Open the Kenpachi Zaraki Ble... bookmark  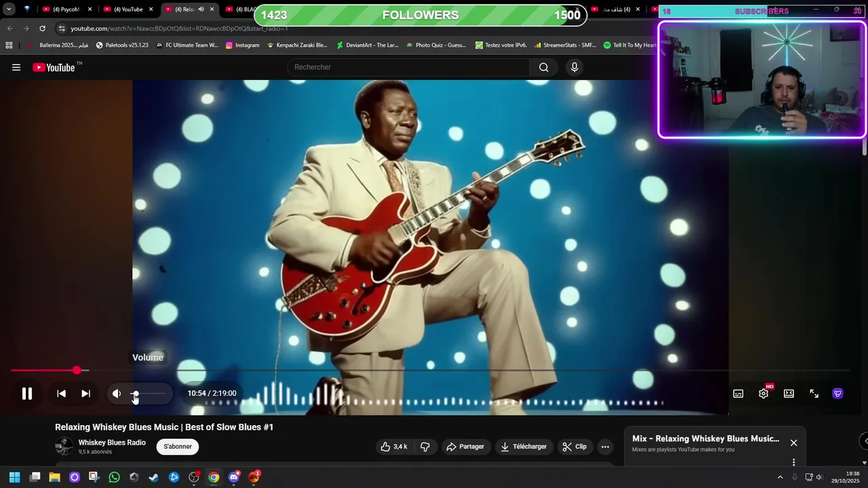tap(297, 45)
